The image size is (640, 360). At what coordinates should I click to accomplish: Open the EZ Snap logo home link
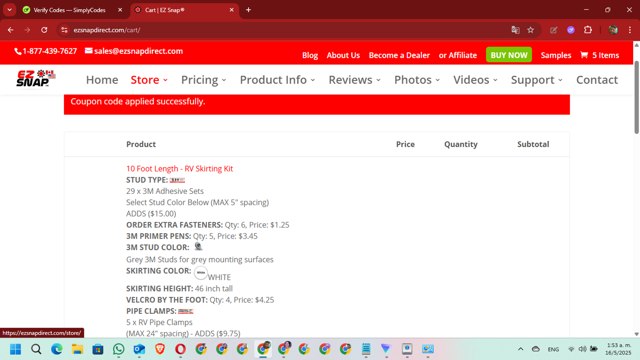36,78
